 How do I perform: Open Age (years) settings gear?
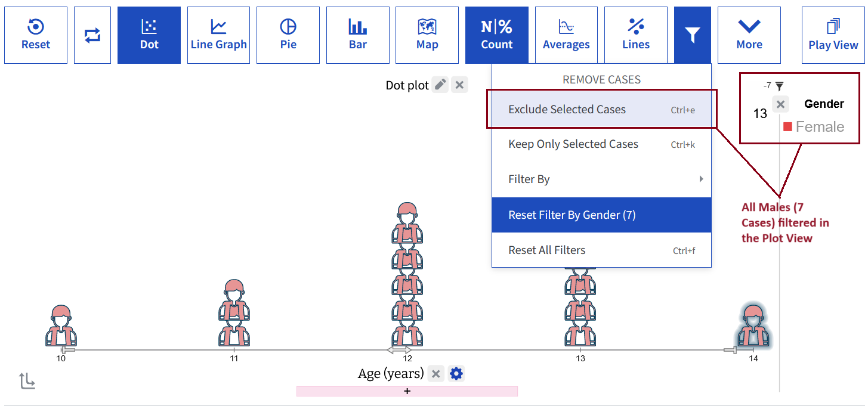(456, 374)
